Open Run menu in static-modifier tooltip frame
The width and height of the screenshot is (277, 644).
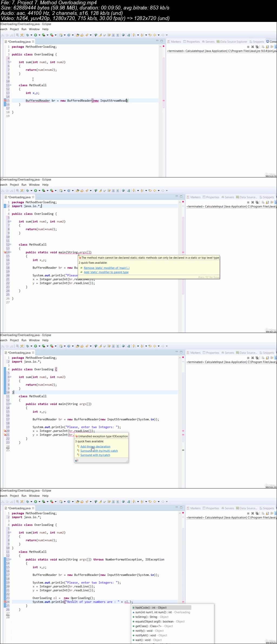pyautogui.click(x=24, y=185)
